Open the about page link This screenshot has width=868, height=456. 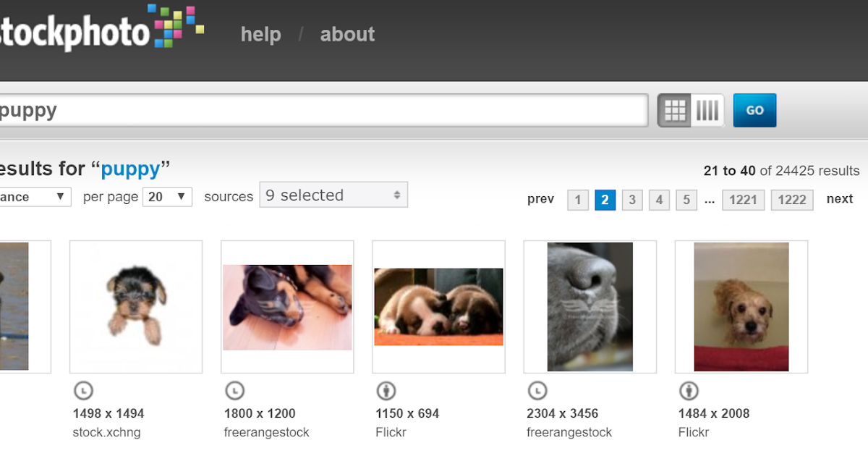pos(347,34)
